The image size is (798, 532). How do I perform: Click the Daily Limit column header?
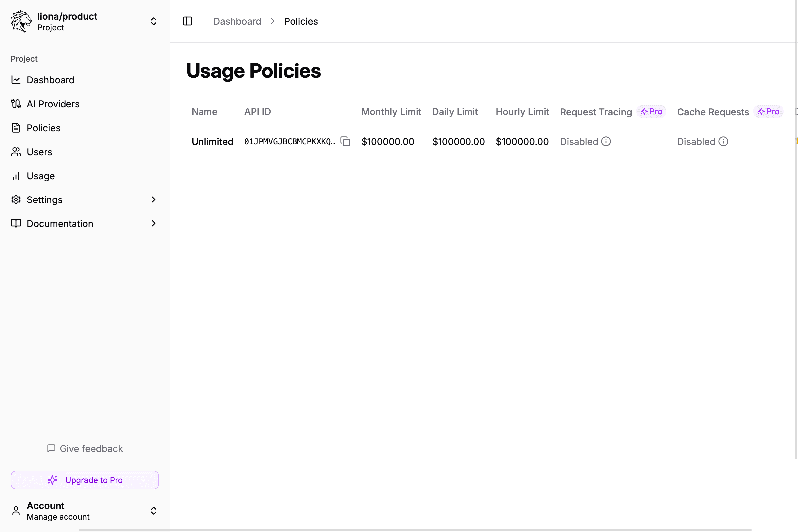pyautogui.click(x=455, y=112)
